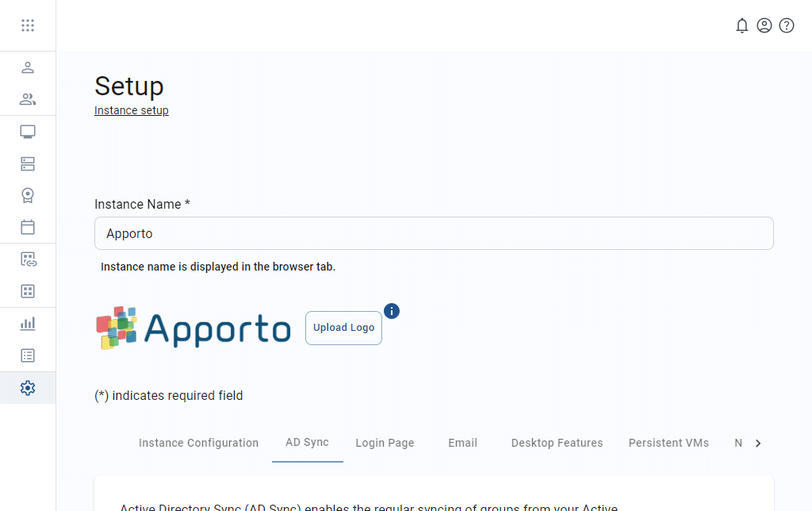Open the Email tab
Image resolution: width=812 pixels, height=511 pixels.
tap(462, 443)
